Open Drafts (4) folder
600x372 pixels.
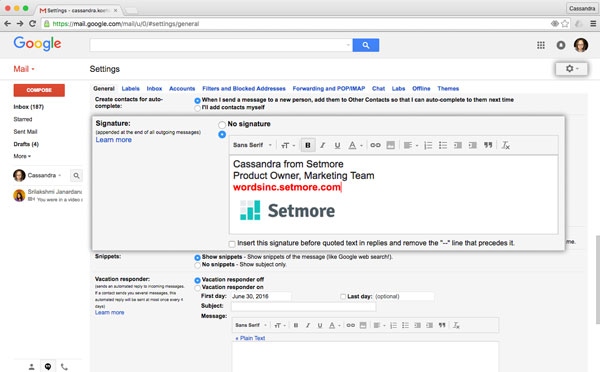coord(26,144)
